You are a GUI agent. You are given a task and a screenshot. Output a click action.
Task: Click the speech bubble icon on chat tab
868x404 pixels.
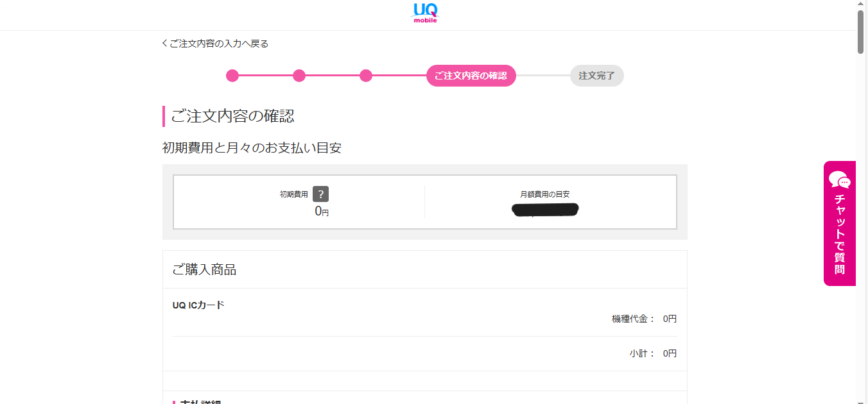(x=839, y=180)
